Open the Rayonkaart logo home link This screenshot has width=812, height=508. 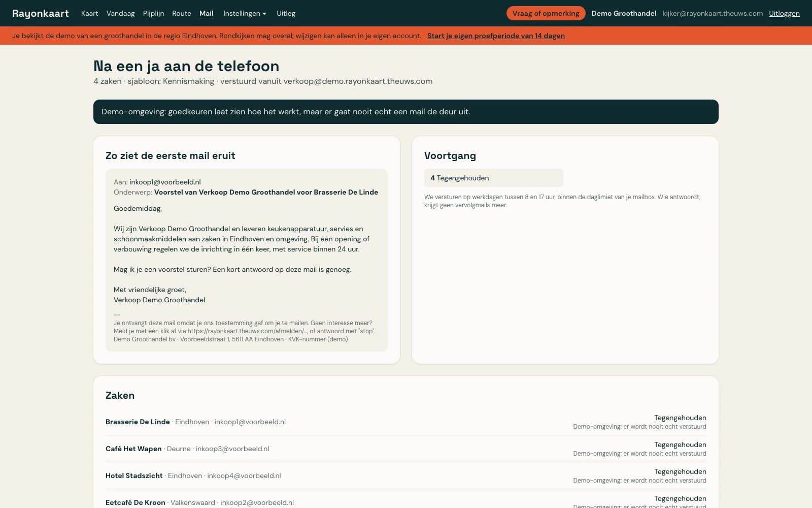[41, 13]
